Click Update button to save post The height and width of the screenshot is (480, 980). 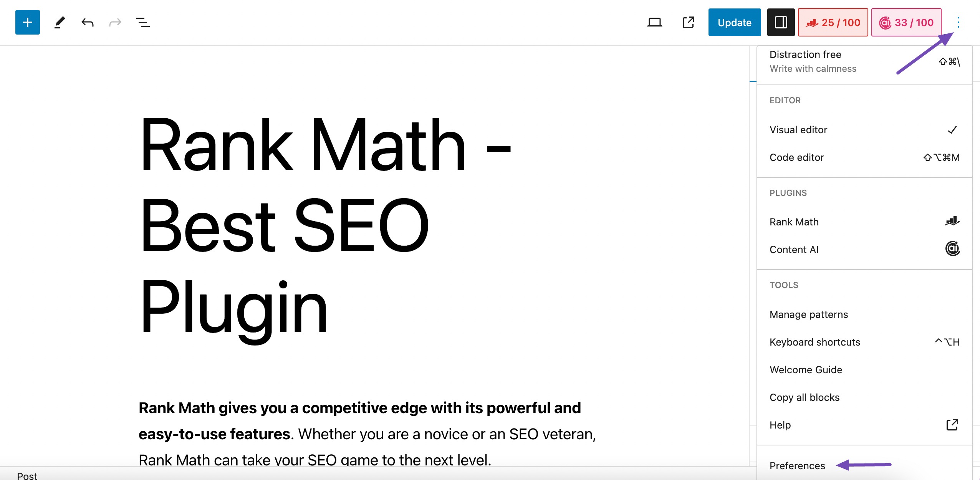pos(734,23)
